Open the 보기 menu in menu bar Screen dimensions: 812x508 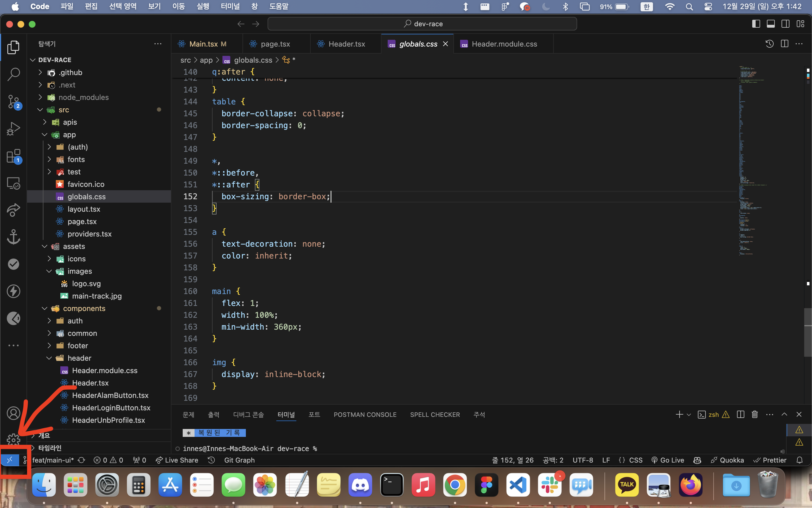pyautogui.click(x=154, y=6)
